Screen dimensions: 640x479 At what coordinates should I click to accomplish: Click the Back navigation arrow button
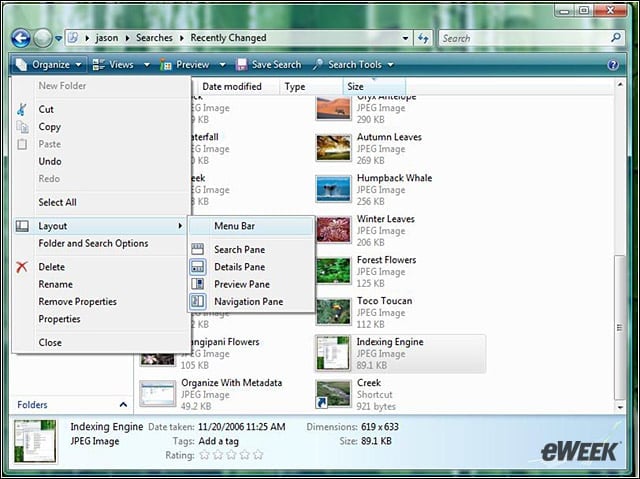coord(21,39)
